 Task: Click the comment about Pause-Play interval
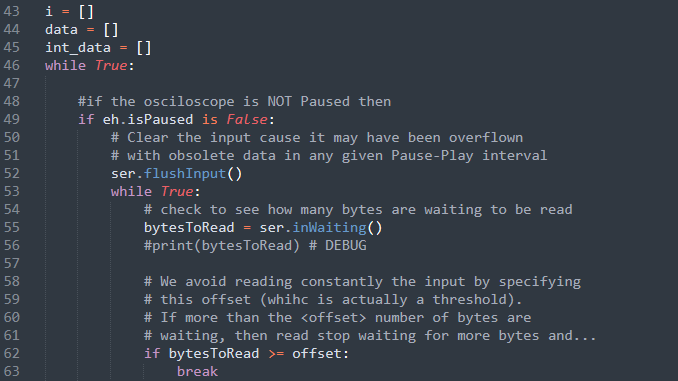click(329, 155)
